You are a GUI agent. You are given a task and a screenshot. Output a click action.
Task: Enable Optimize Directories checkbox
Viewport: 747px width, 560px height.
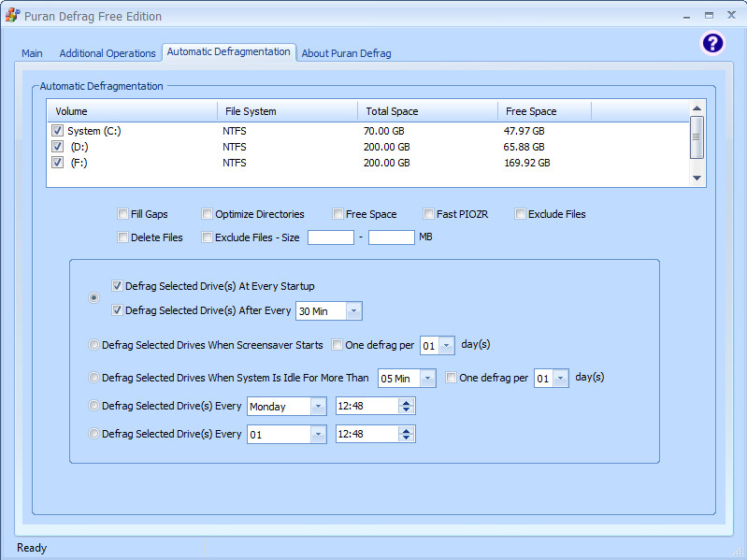coord(207,214)
